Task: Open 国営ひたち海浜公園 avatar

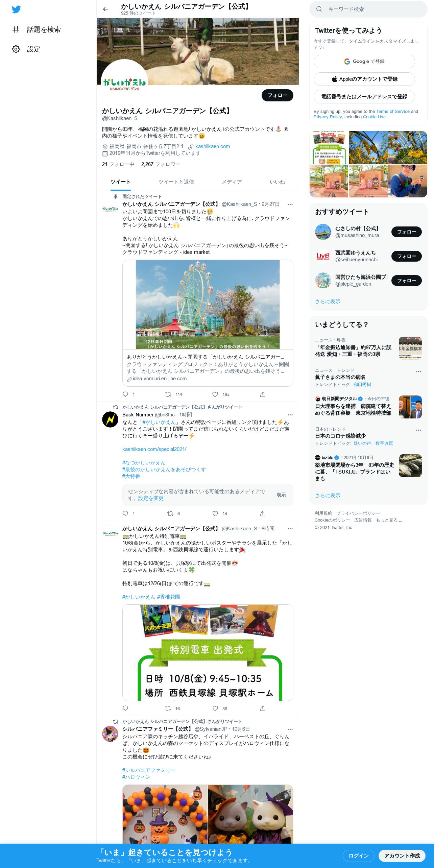Action: 323,281
